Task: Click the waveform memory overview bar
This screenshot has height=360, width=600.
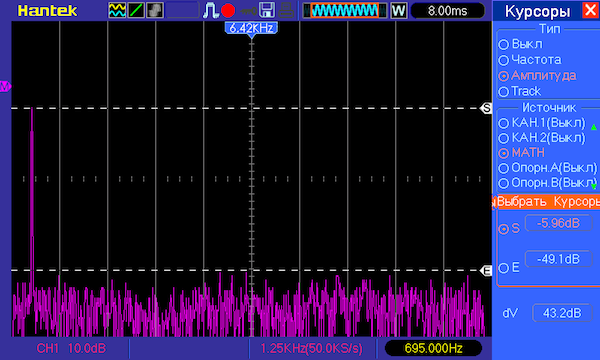Action: [344, 10]
